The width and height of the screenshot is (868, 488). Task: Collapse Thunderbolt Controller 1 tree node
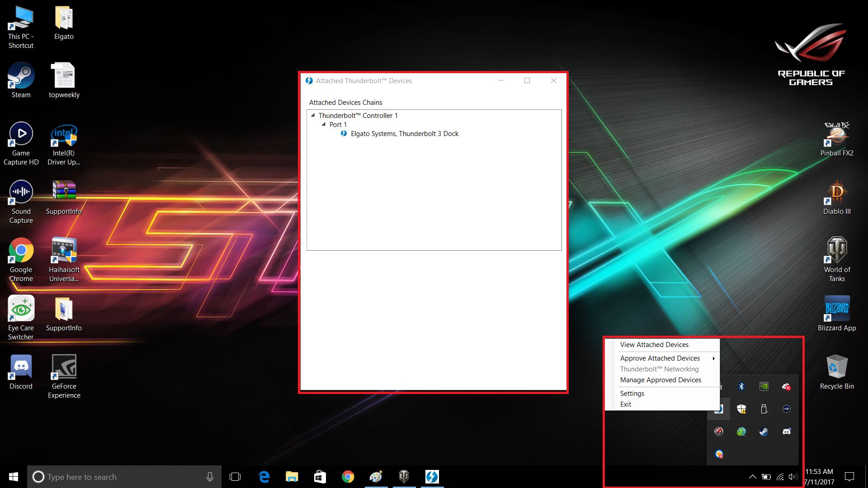click(313, 115)
